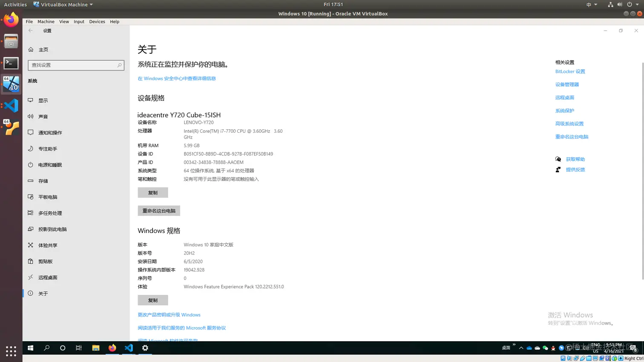Click the Windows taskbar search magnifier
644x362 pixels.
[47, 348]
